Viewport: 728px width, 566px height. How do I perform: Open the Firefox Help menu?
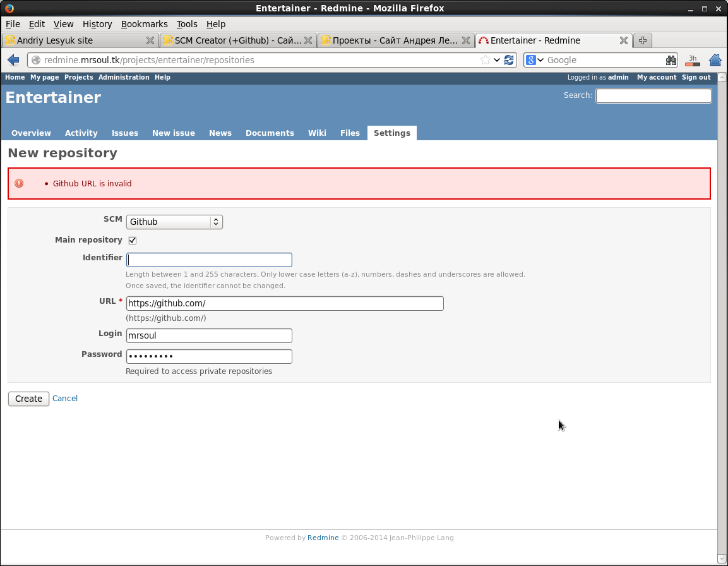coord(216,24)
